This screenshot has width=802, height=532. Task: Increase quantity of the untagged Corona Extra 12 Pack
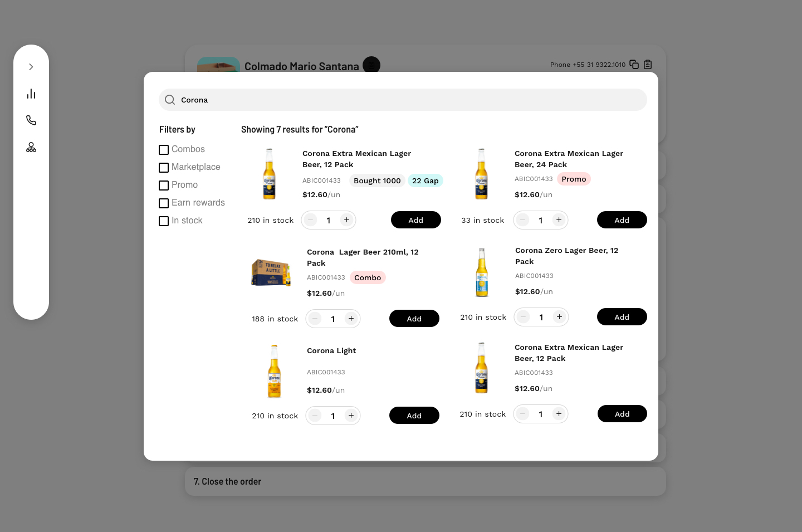tap(559, 414)
